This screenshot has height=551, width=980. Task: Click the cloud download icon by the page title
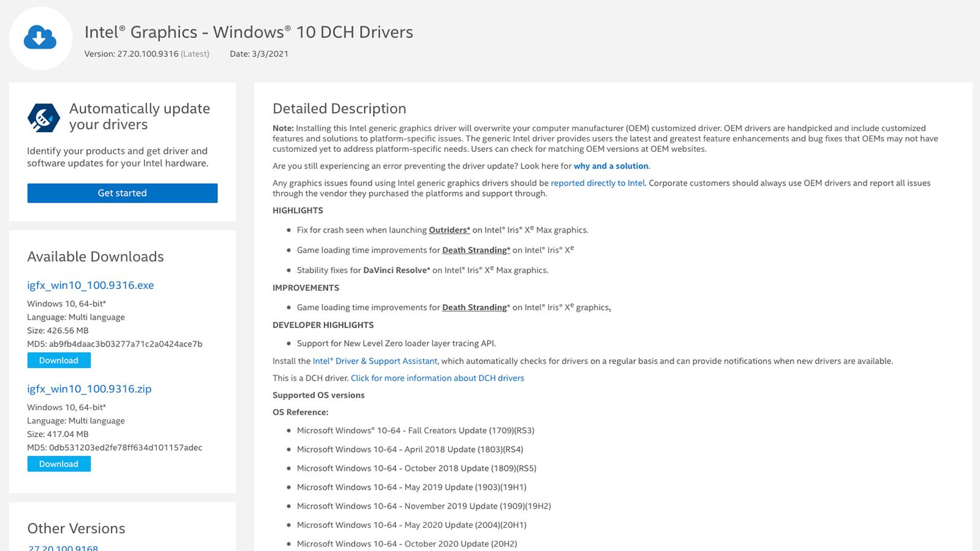pyautogui.click(x=40, y=38)
